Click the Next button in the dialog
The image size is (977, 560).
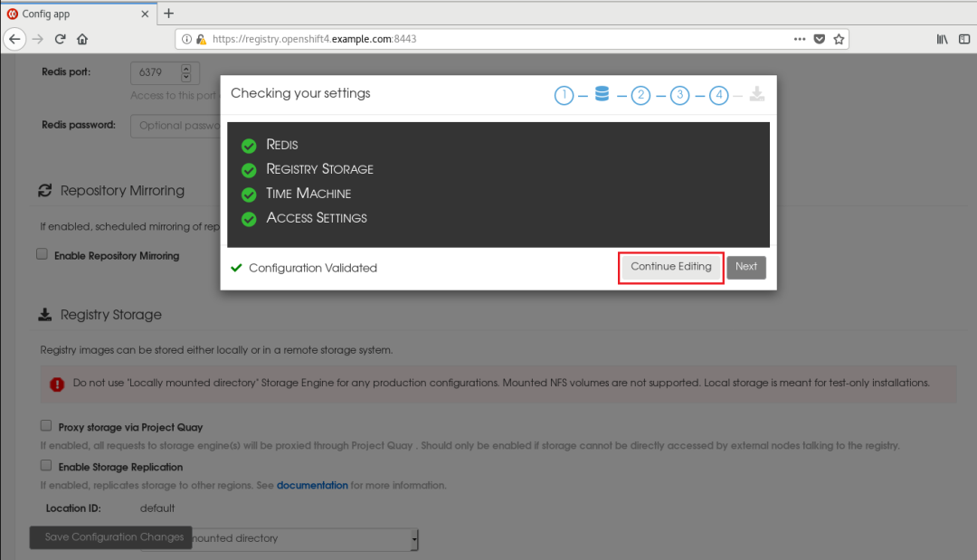[745, 267]
